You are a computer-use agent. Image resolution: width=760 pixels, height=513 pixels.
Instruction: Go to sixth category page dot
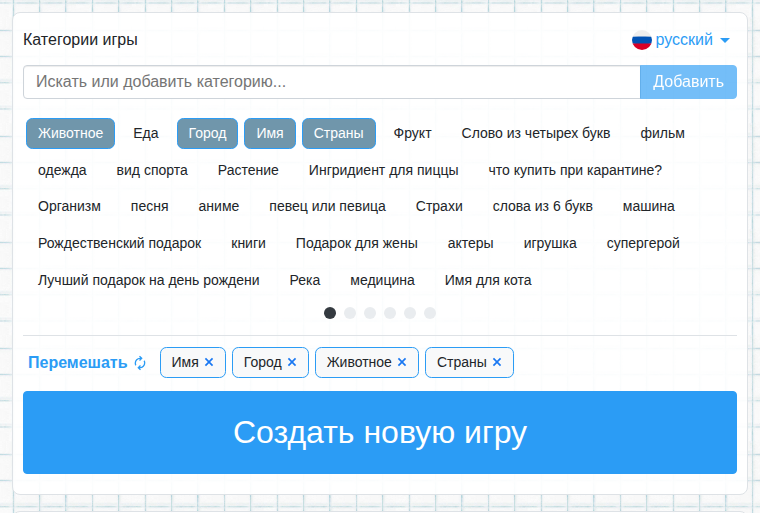coord(430,313)
